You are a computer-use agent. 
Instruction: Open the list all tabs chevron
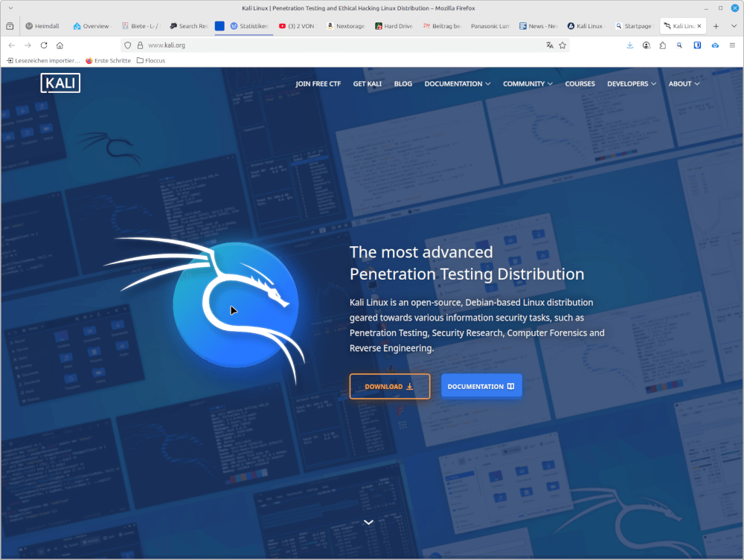[734, 26]
